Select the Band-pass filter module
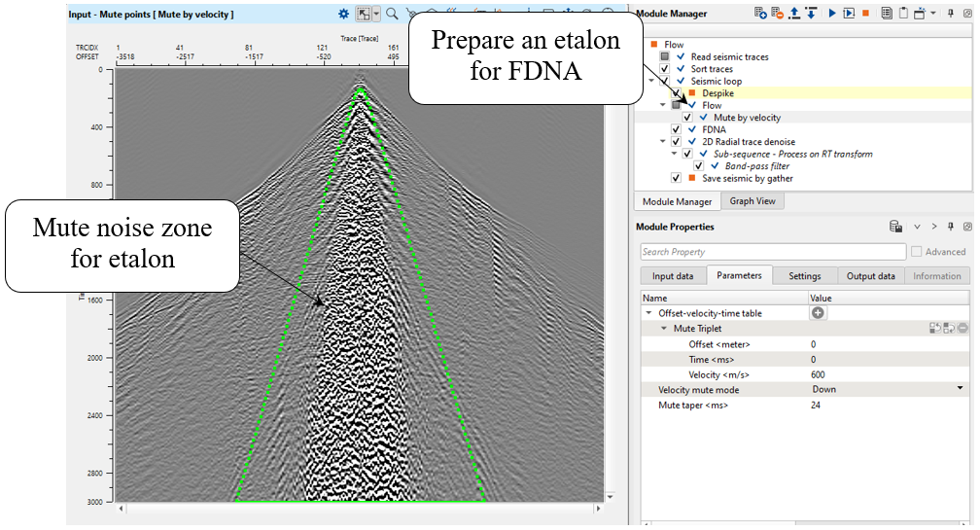 click(754, 166)
